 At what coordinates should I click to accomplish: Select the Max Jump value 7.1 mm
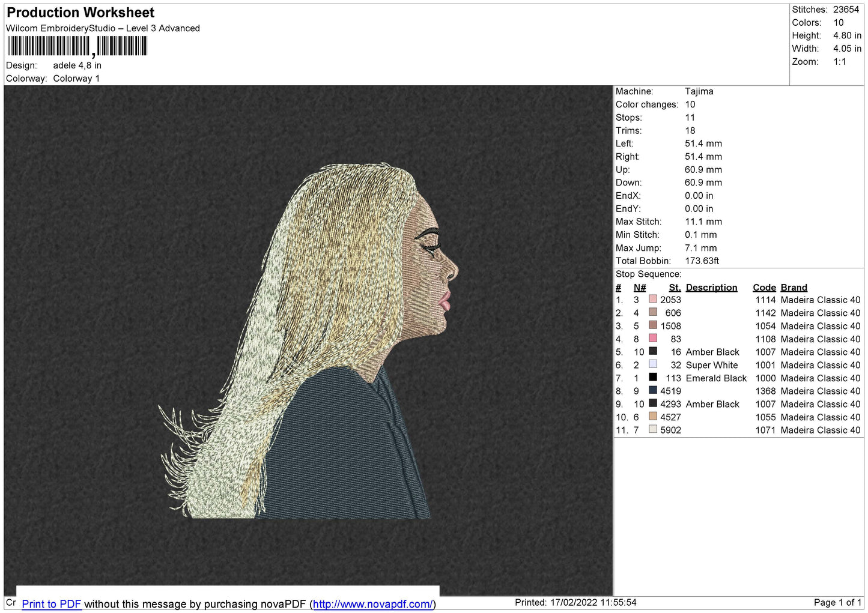point(701,248)
